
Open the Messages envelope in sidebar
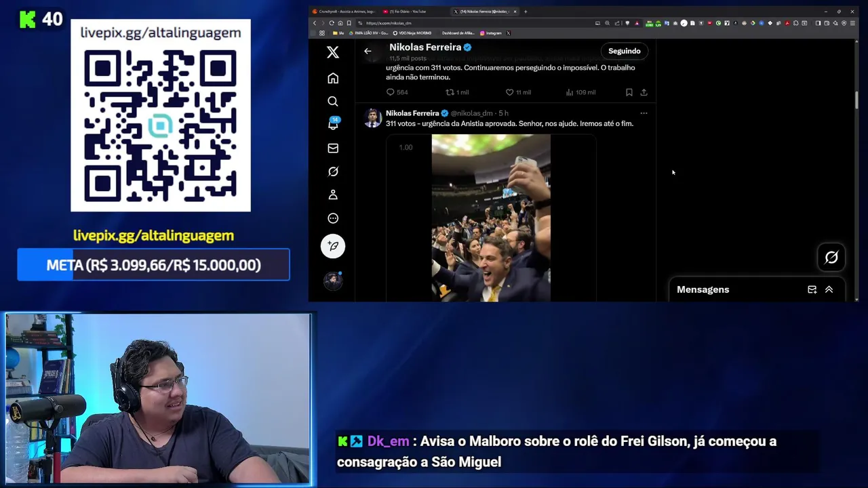click(x=332, y=148)
